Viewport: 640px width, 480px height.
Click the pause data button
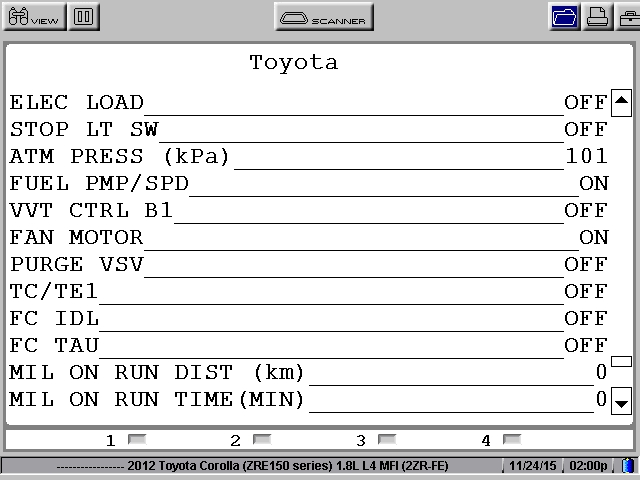tap(84, 17)
